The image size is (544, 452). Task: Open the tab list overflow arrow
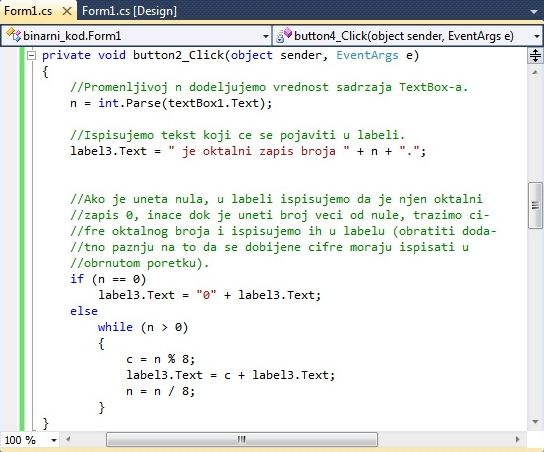(534, 12)
